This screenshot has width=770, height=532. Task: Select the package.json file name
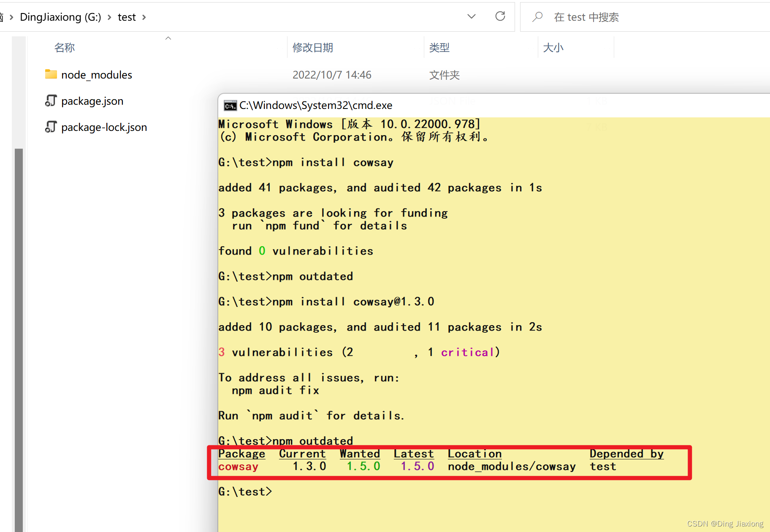click(x=92, y=101)
